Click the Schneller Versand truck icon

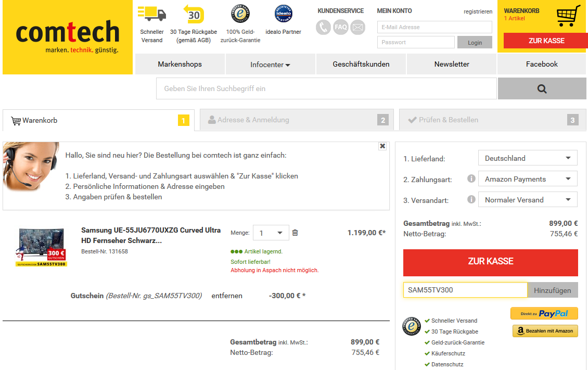(x=152, y=14)
